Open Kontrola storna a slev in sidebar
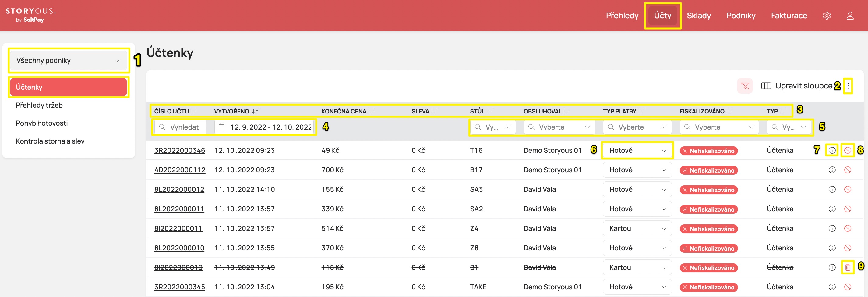The image size is (868, 297). [x=50, y=141]
